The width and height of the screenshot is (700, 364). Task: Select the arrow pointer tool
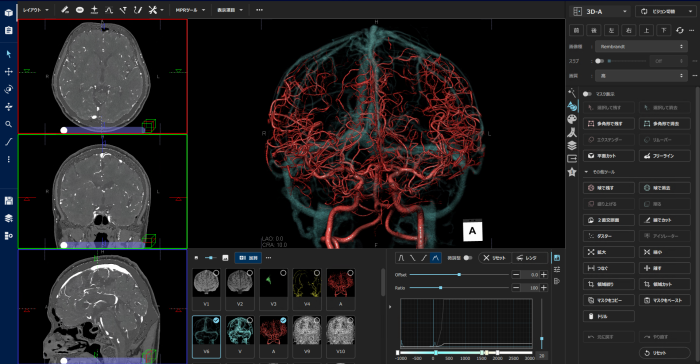pyautogui.click(x=8, y=54)
